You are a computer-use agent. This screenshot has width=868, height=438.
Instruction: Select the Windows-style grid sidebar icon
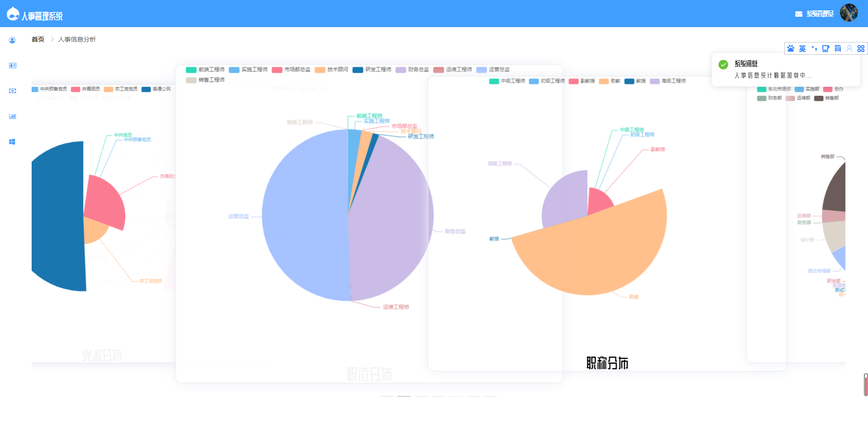pos(12,141)
